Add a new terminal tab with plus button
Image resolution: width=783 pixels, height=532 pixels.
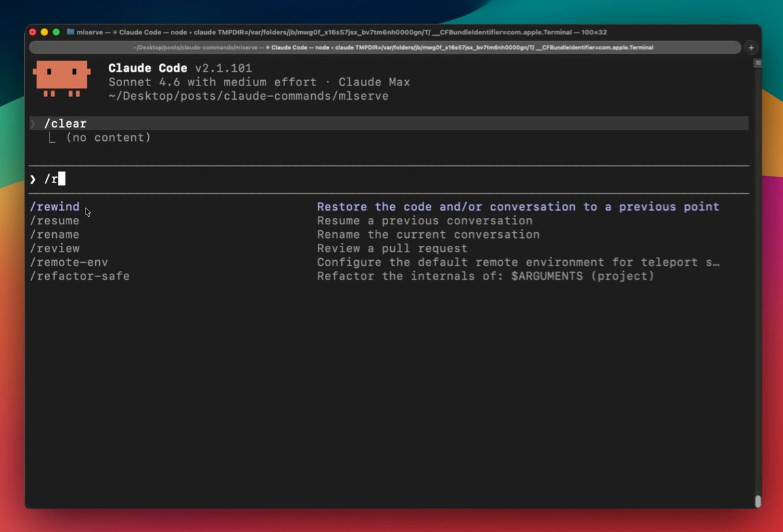(x=751, y=48)
